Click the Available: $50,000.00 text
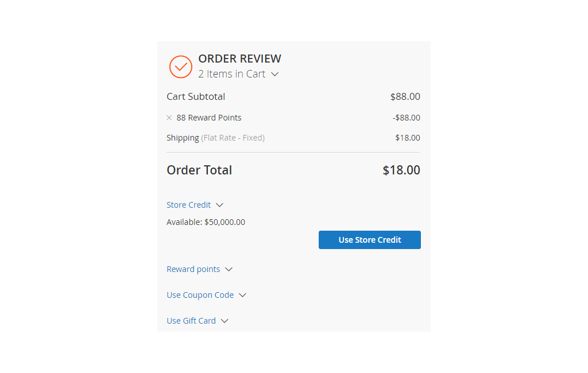The width and height of the screenshot is (588, 373). point(206,222)
